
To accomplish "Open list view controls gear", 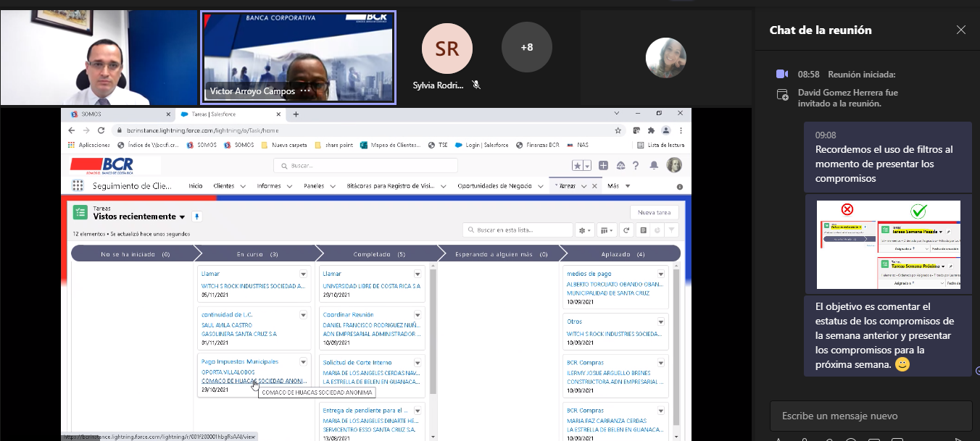I will click(x=584, y=230).
